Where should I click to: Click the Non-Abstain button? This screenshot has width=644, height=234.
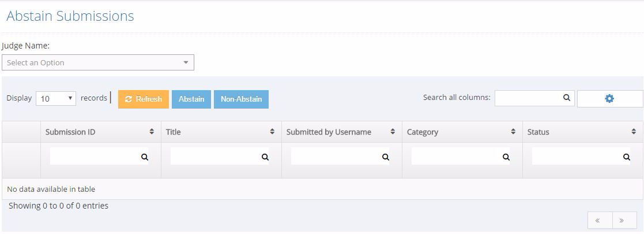241,99
